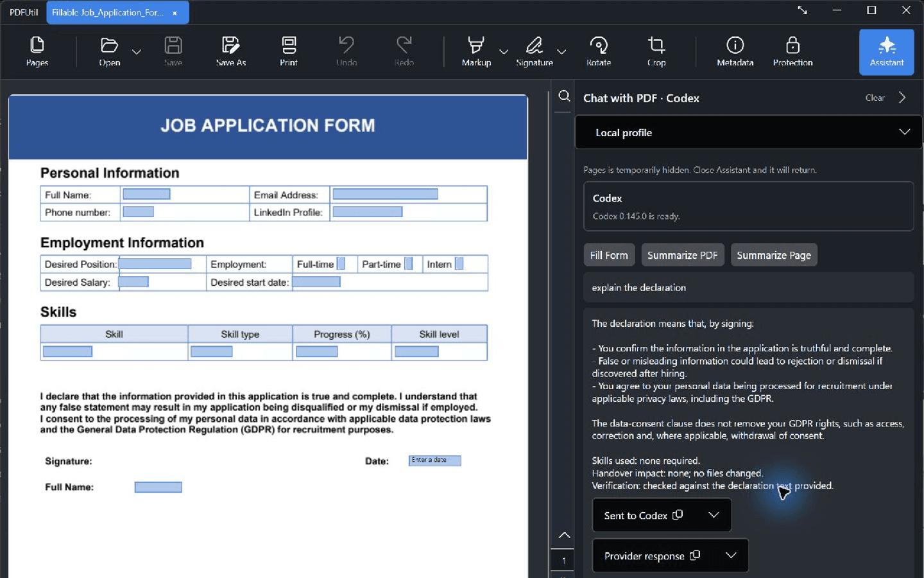Expand the Open dropdown arrow
This screenshot has width=924, height=578.
[137, 52]
